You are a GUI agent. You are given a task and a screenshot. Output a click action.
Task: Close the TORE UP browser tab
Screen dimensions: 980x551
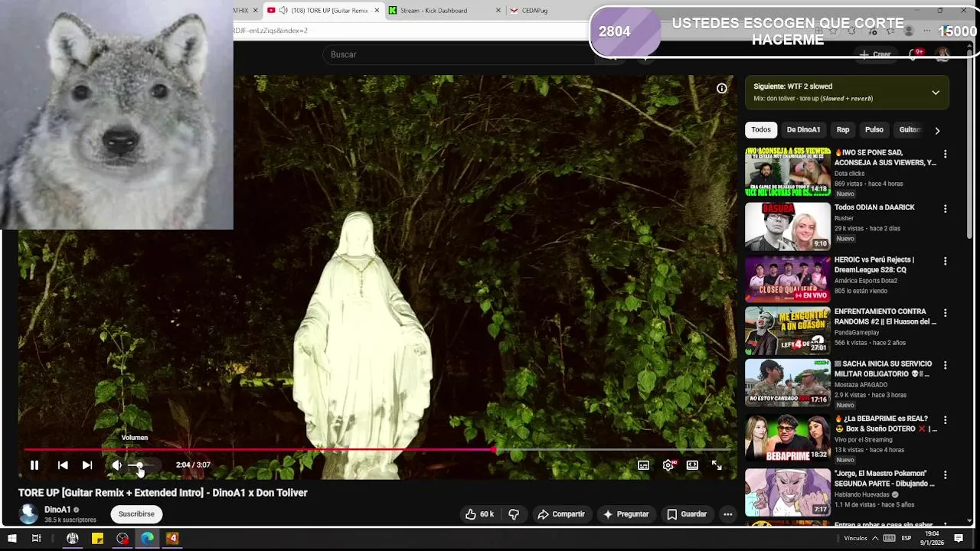pyautogui.click(x=377, y=11)
